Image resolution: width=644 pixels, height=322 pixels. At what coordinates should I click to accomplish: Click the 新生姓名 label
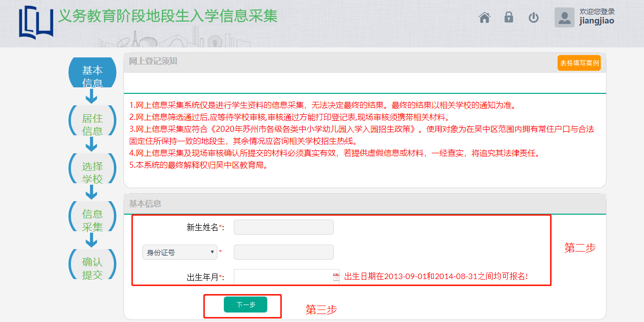pyautogui.click(x=205, y=228)
